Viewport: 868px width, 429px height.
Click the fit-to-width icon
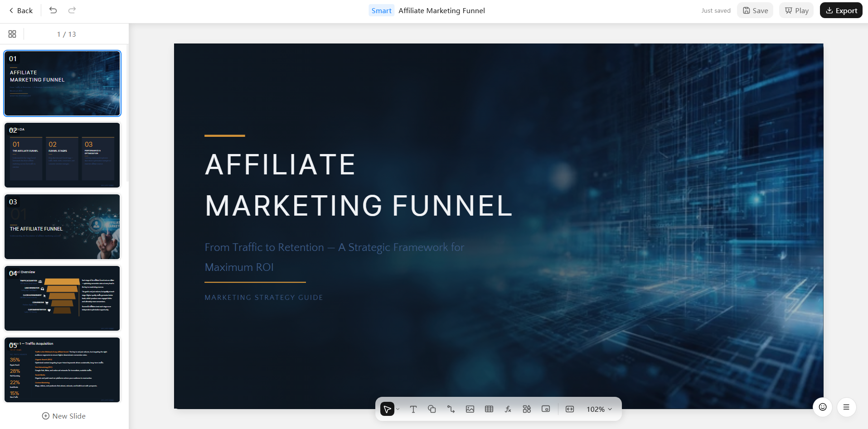pyautogui.click(x=570, y=409)
